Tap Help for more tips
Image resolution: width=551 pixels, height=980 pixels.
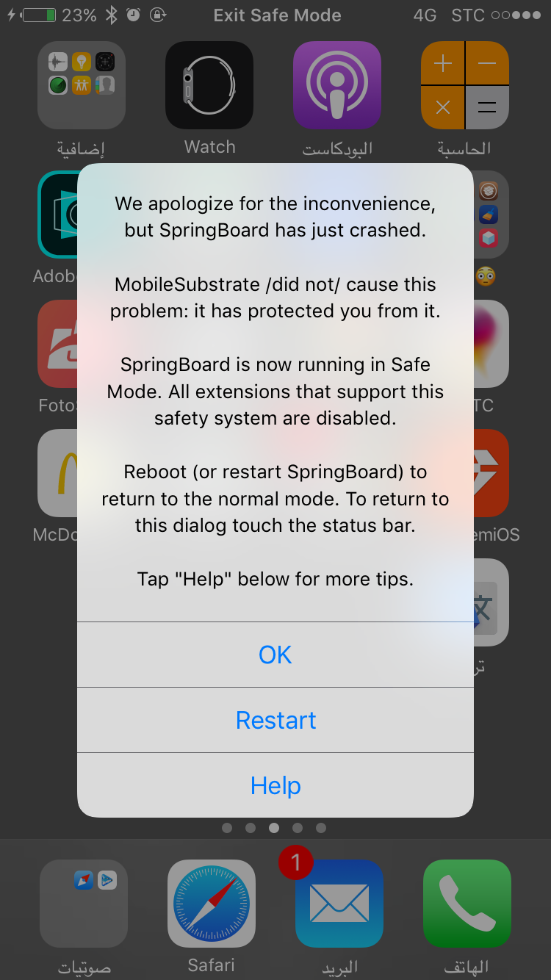[x=275, y=785]
